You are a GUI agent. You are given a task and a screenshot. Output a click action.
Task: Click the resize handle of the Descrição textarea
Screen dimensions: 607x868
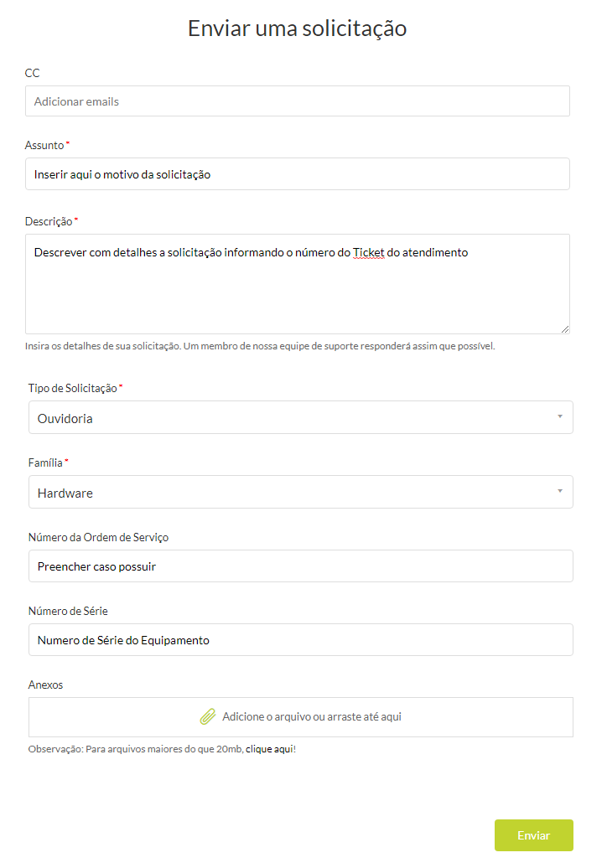click(x=565, y=328)
